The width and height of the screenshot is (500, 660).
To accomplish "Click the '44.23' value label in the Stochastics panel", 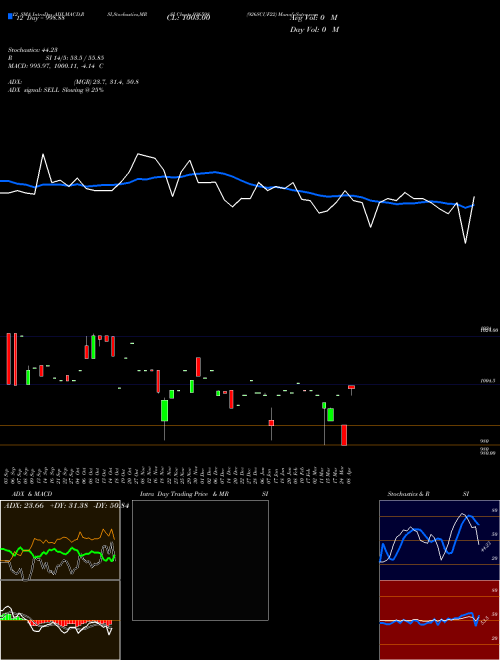I will point(485,547).
